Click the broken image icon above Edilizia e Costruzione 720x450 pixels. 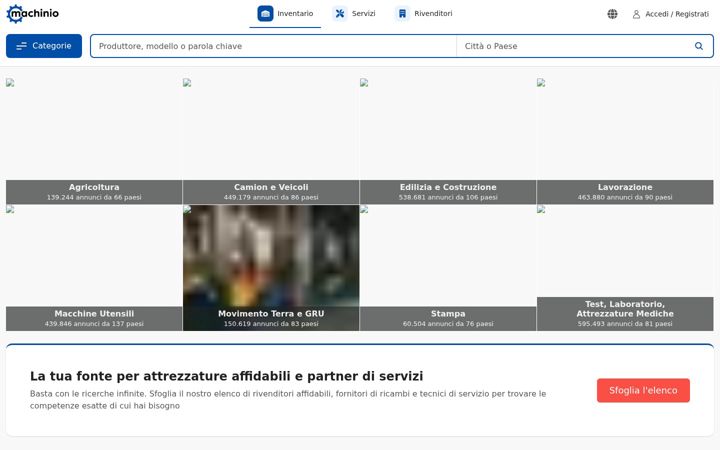(364, 83)
